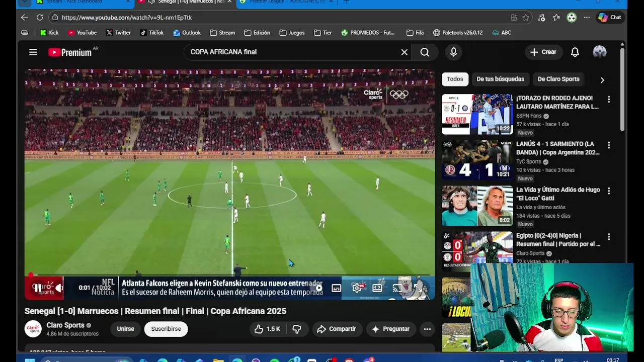Click the Suscribirse button
Screen dimensions: 644x362
pyautogui.click(x=166, y=329)
